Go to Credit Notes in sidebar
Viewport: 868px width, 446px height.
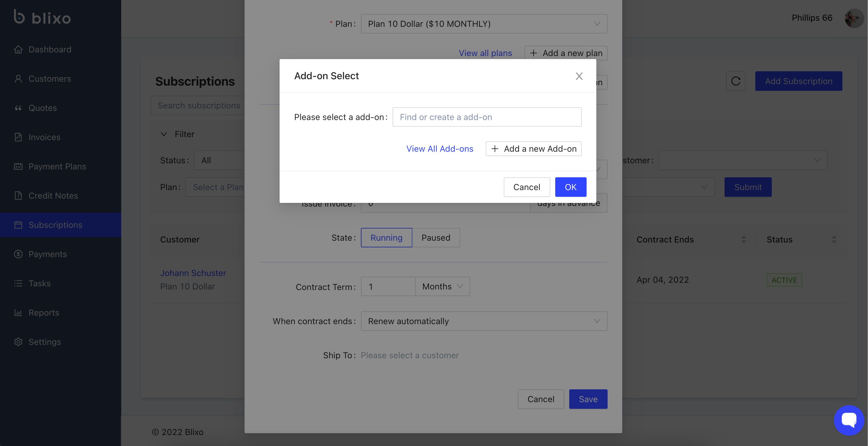pos(53,196)
